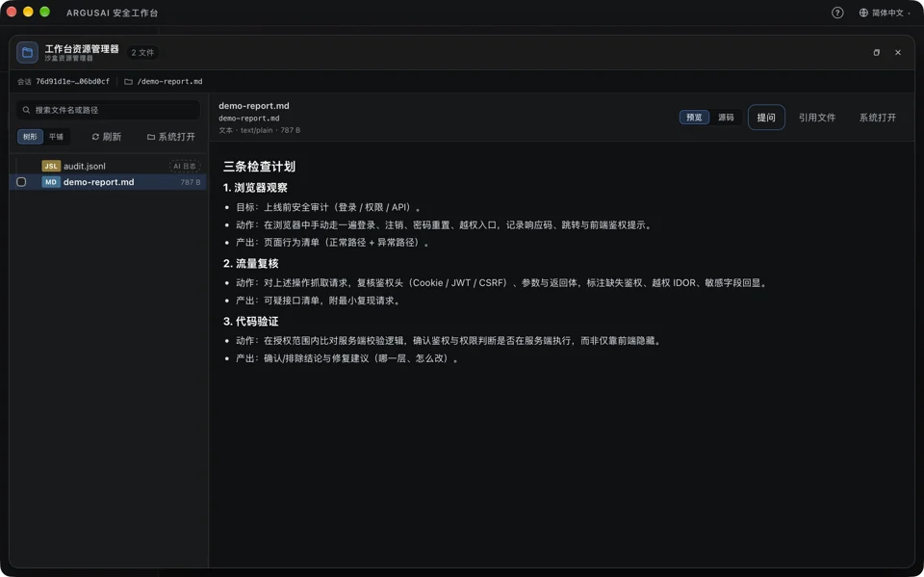Click 系统打开 in the sidebar toolbar
The width and height of the screenshot is (924, 577).
171,137
